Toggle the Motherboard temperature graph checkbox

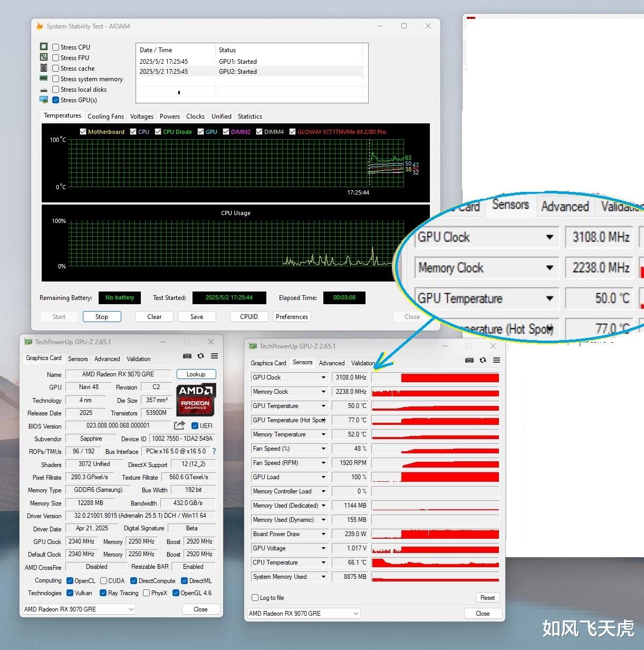click(83, 132)
